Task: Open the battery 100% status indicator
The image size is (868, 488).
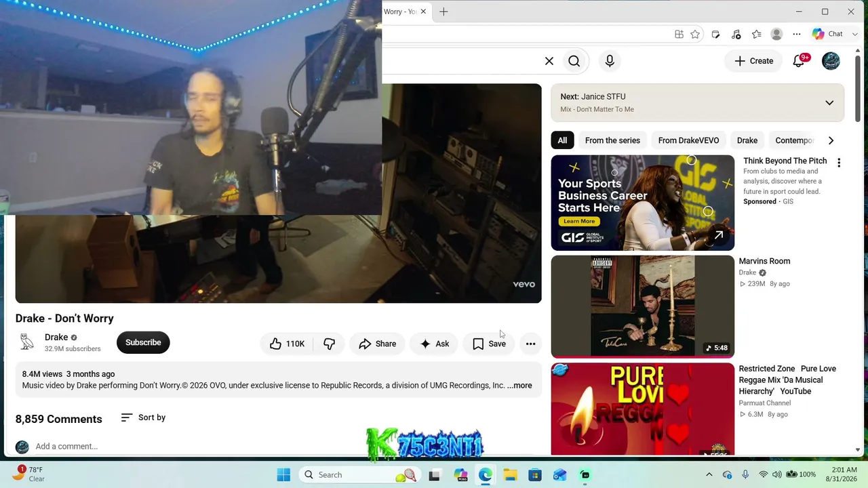Action: (801, 474)
